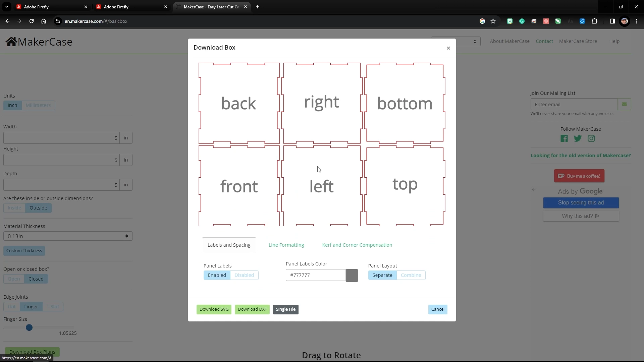
Task: Open old version of Makercase link
Action: 581,156
